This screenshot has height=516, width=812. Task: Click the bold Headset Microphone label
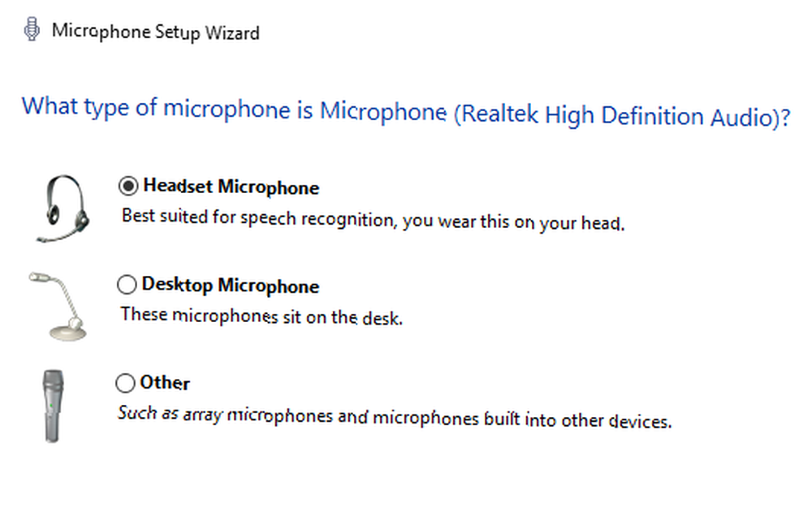(x=231, y=187)
